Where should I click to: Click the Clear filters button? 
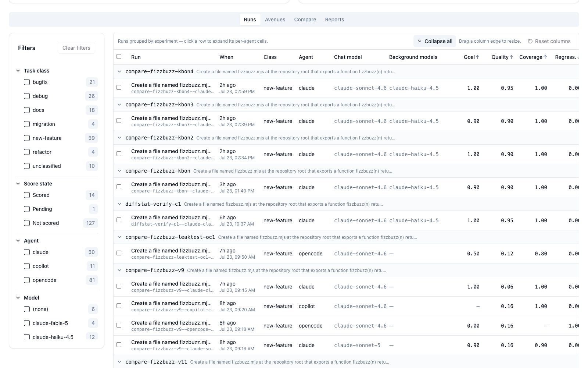(x=76, y=48)
